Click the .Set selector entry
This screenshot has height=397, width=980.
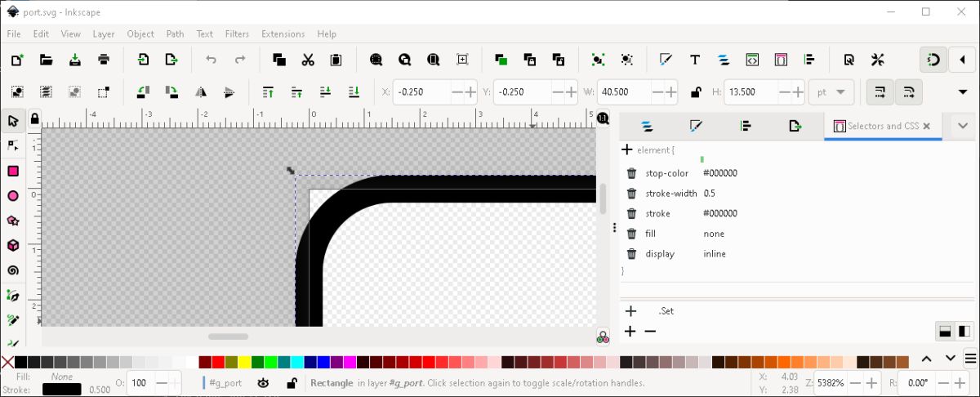point(666,311)
